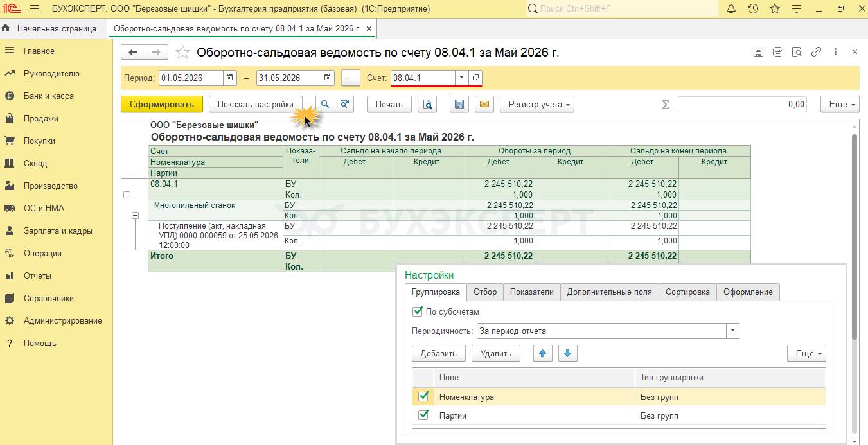Click the search field Поиск Ctrl+Shift+F
Screen dimensions: 868x445
point(623,9)
